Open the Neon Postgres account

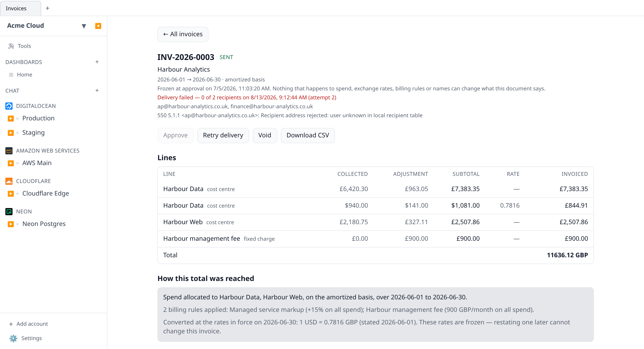[44, 224]
